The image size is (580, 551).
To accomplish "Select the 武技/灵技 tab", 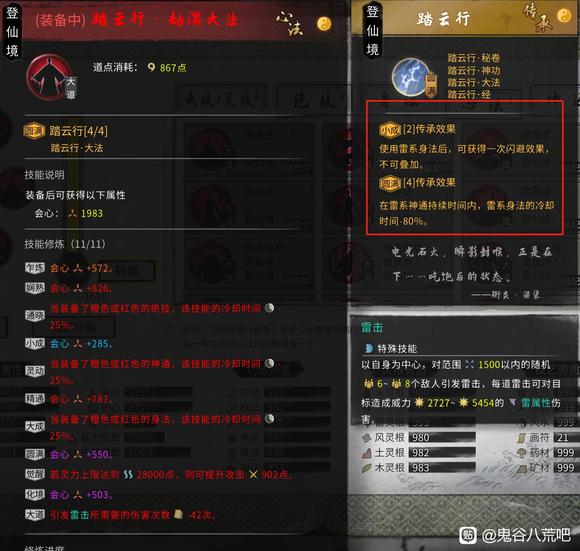I will pos(221,99).
